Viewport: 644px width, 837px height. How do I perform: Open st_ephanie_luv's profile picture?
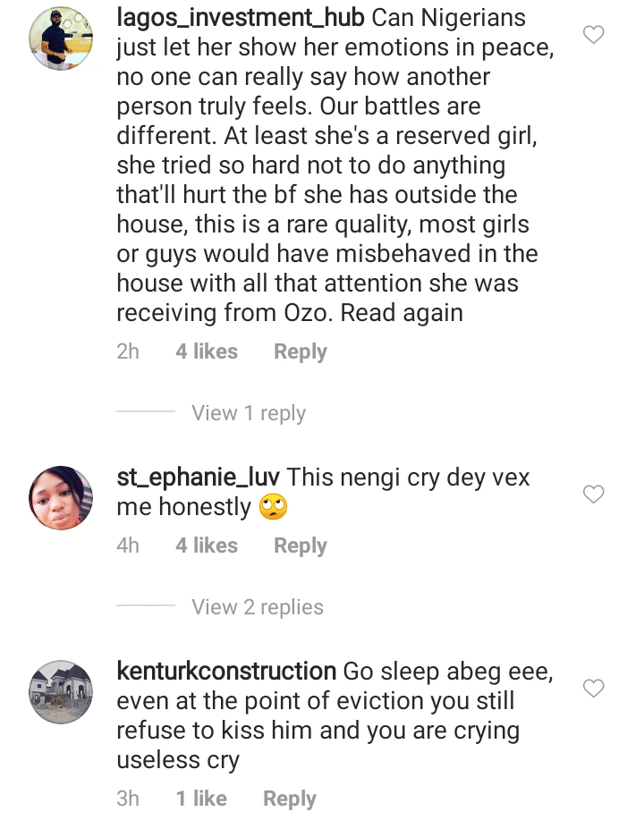(62, 498)
